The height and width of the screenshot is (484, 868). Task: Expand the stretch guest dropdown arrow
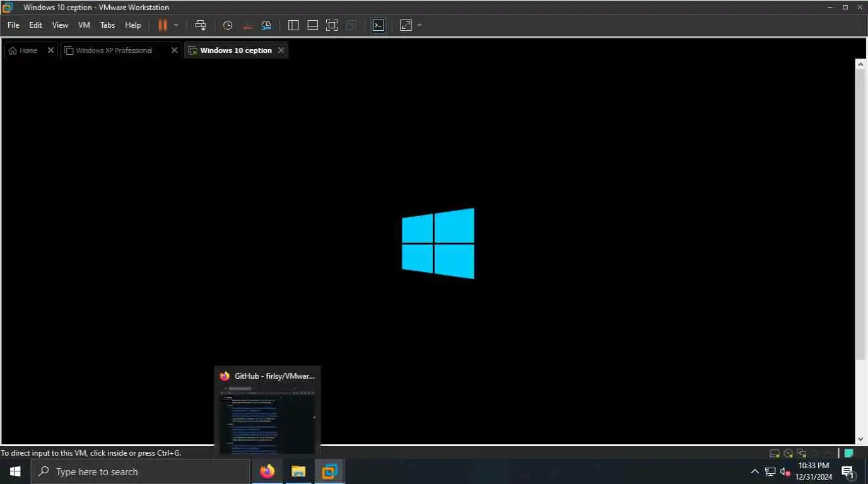tap(419, 25)
